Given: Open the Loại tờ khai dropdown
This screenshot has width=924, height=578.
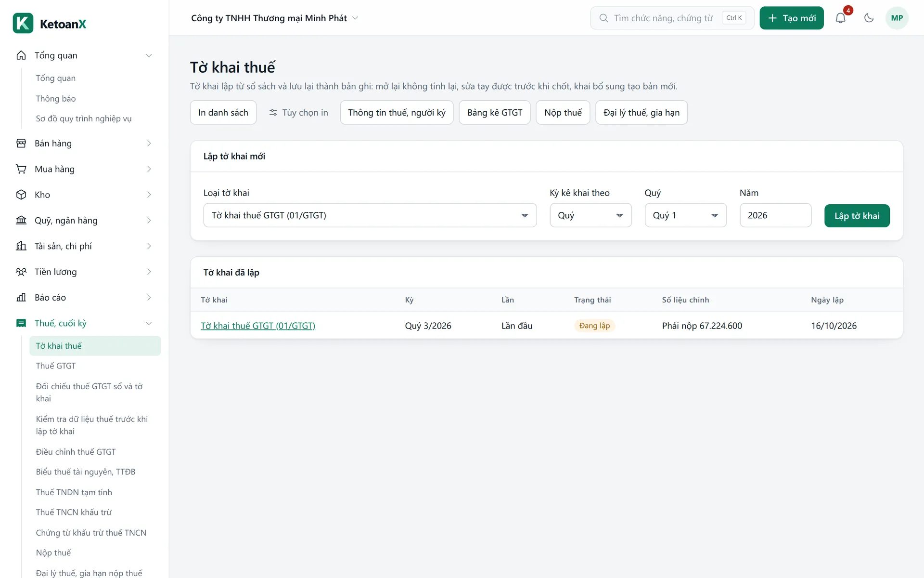Looking at the screenshot, I should (x=370, y=215).
